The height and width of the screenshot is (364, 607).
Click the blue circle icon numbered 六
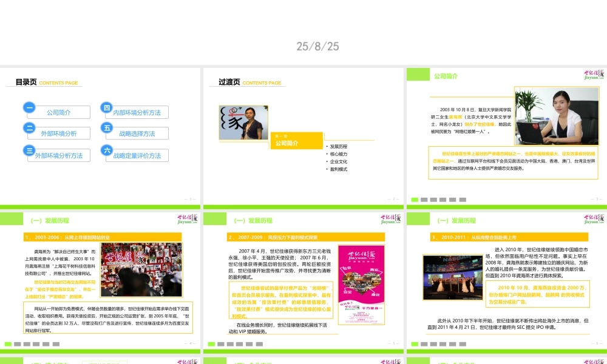(x=107, y=150)
